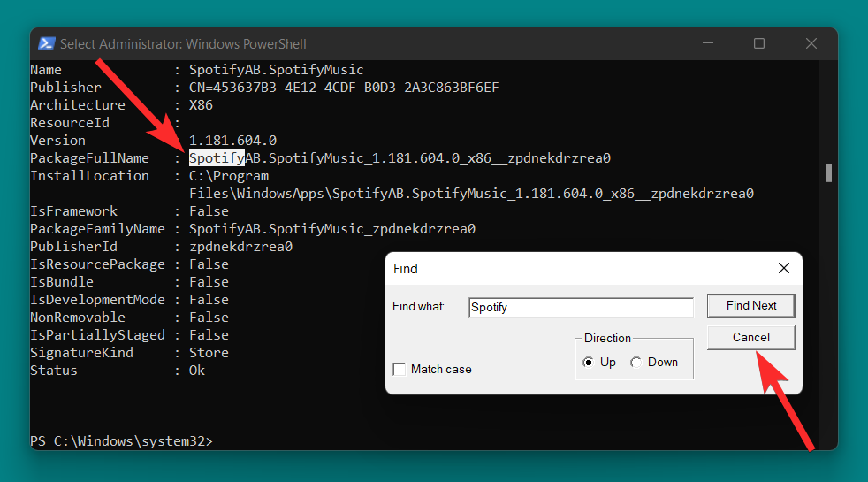Click the PackageFamilyName value text

(x=332, y=229)
